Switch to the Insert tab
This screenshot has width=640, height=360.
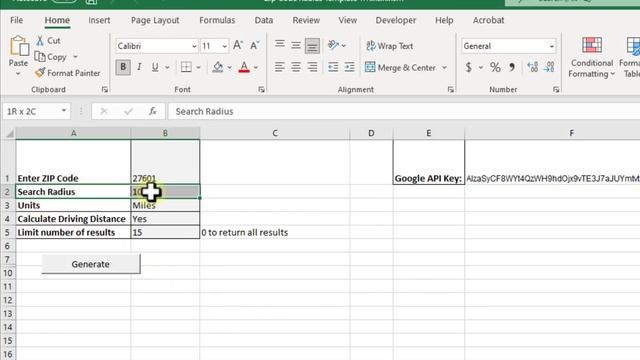click(99, 20)
